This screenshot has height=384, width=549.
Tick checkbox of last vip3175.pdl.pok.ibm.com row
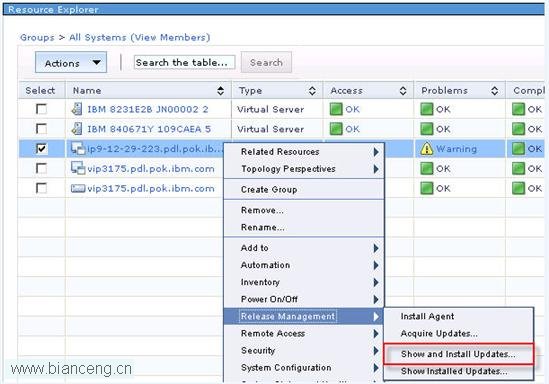click(x=41, y=188)
